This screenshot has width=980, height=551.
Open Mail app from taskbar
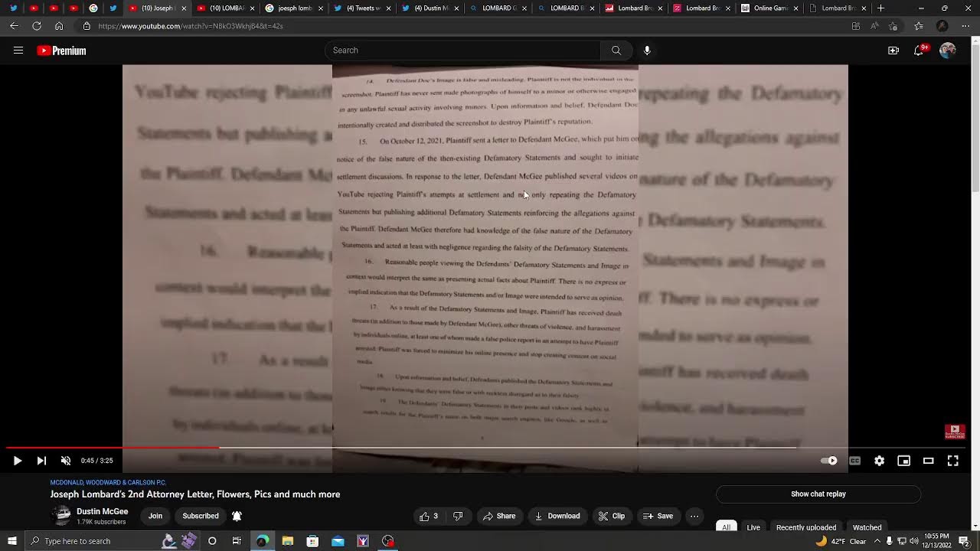(338, 541)
